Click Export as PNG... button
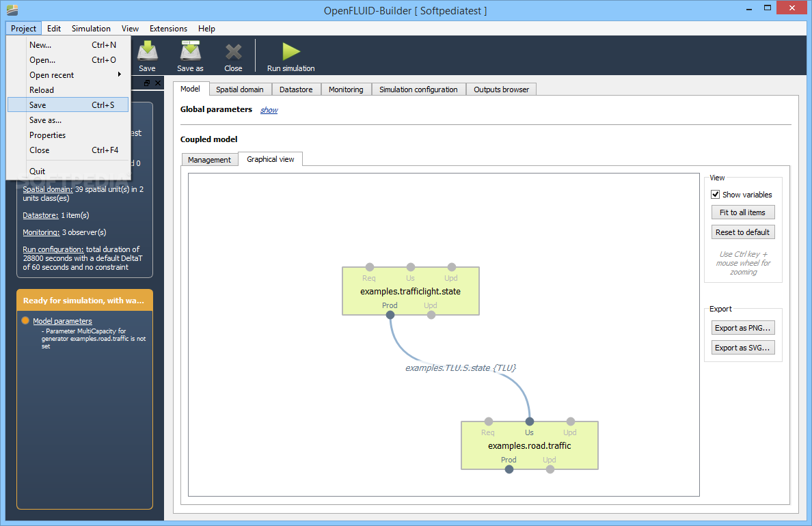 tap(742, 328)
